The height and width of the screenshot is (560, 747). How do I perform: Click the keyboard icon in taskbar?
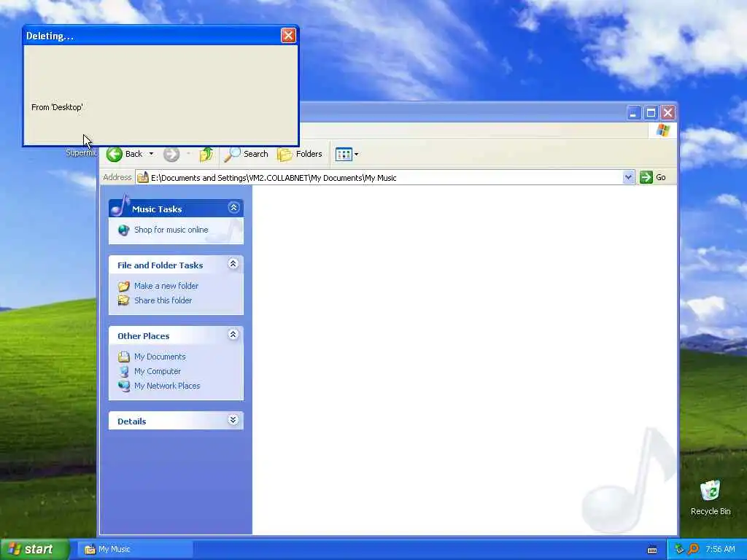[x=652, y=550]
